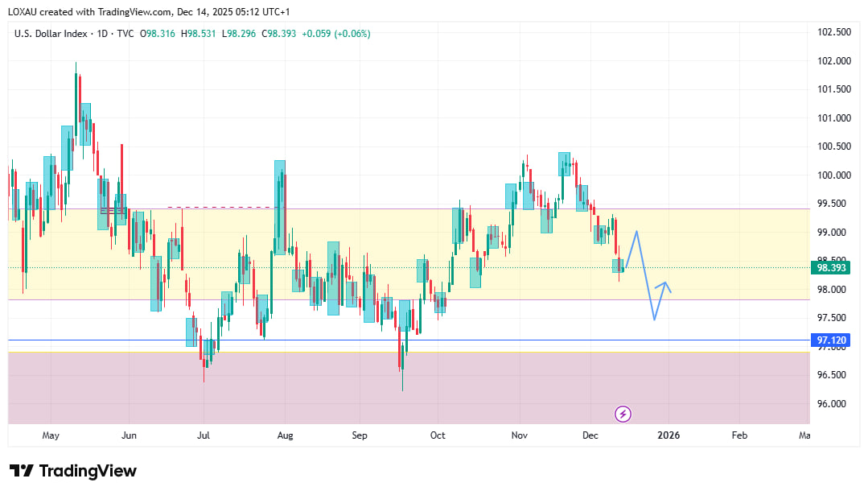Click the purple lightning bolt event icon
The height and width of the screenshot is (495, 868).
(623, 414)
